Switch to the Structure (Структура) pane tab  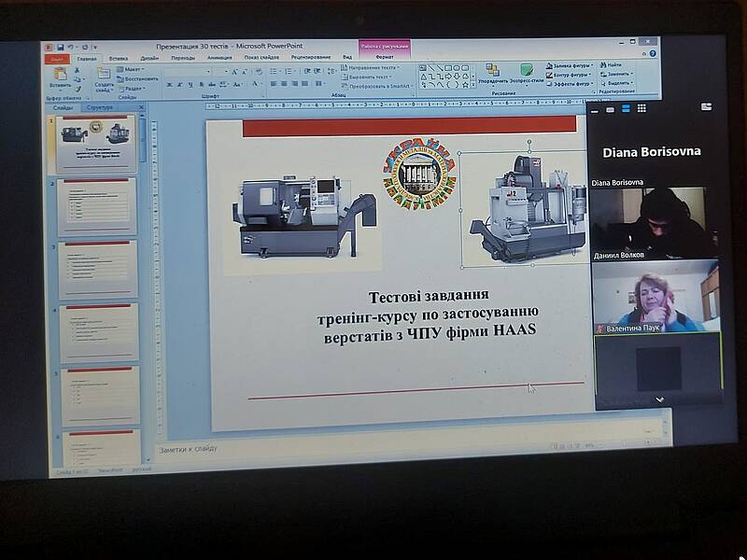coord(99,107)
